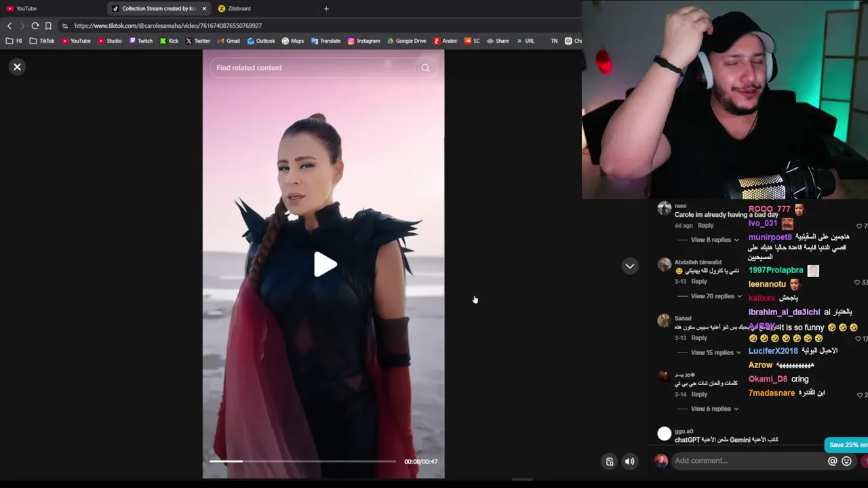Open the Google Drive bookmark
Viewport: 868px width, 488px height.
coord(407,41)
